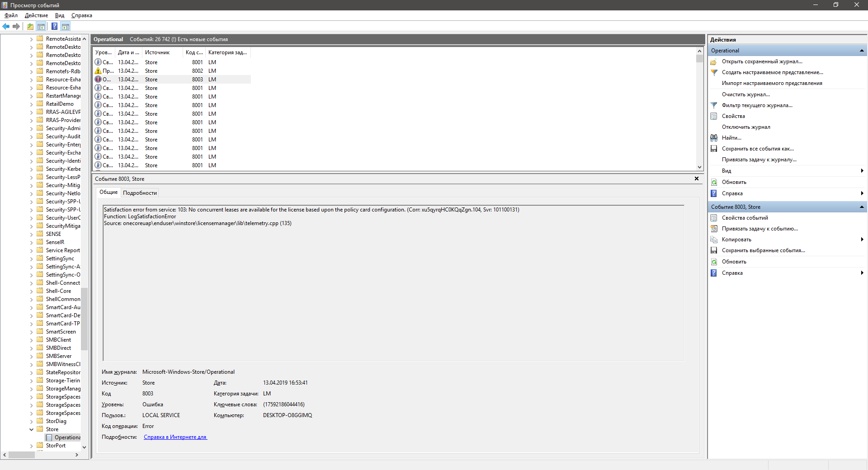This screenshot has height=470, width=868.
Task: Click Отключить журнал action
Action: tap(746, 127)
